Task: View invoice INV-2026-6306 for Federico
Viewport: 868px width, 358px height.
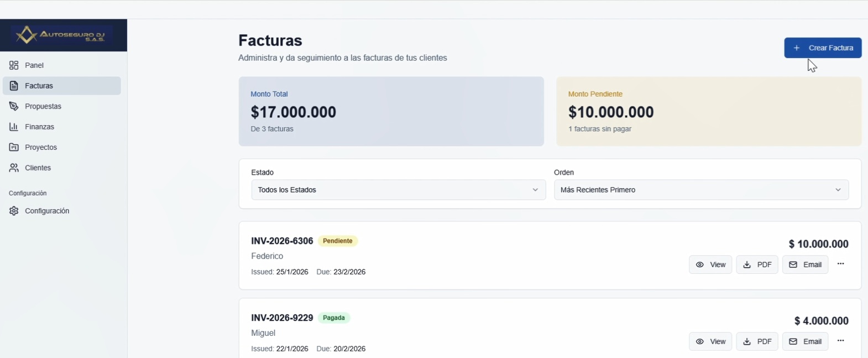Action: point(710,264)
